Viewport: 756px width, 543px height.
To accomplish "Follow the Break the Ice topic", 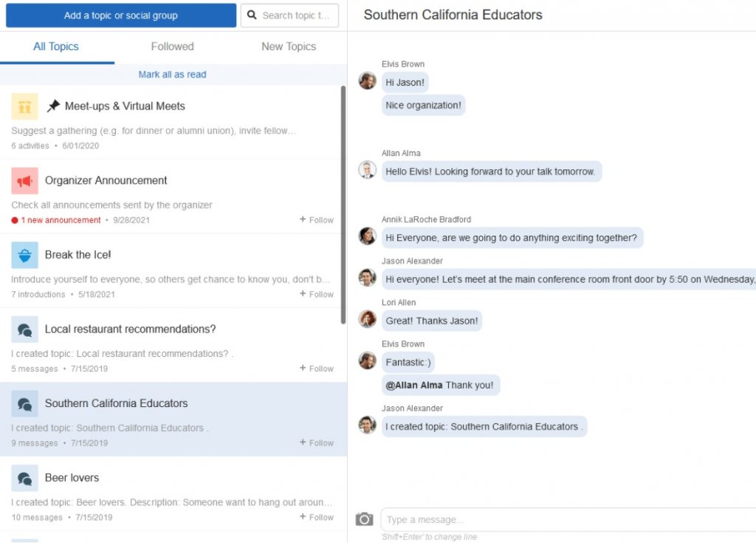I will coord(316,294).
